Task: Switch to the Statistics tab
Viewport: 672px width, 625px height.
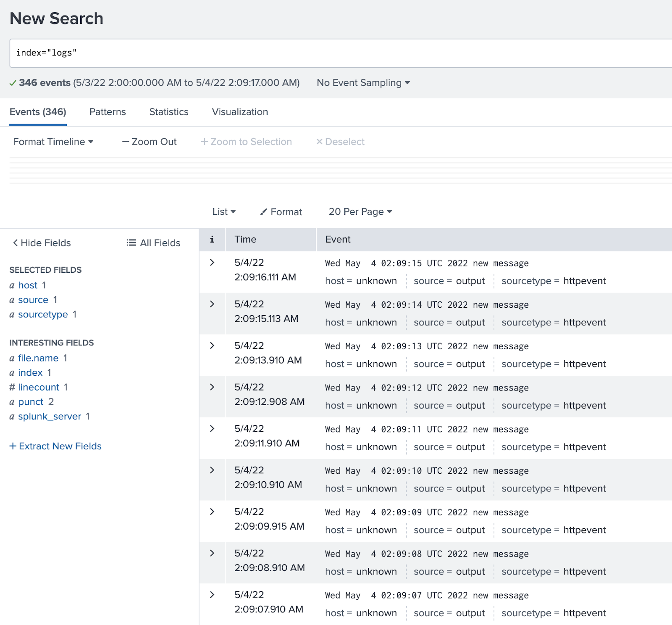Action: (x=168, y=112)
